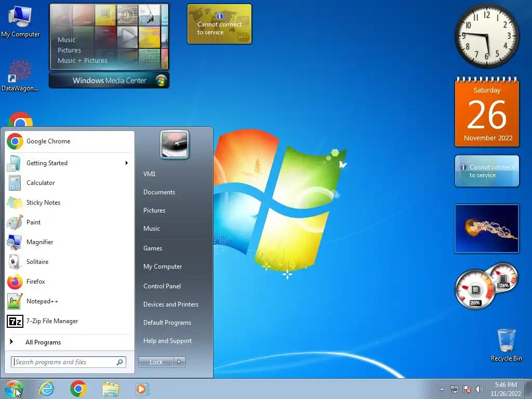
Task: Click the CPU meter gadget
Action: click(x=475, y=290)
